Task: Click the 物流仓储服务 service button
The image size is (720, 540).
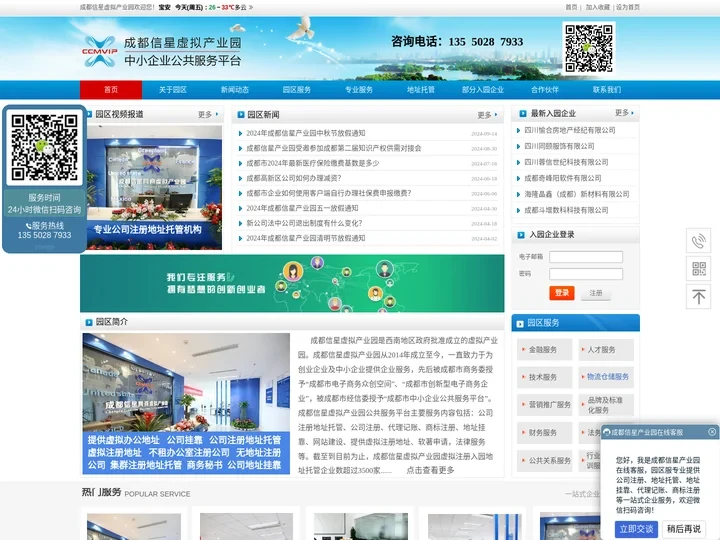Action: (x=606, y=377)
